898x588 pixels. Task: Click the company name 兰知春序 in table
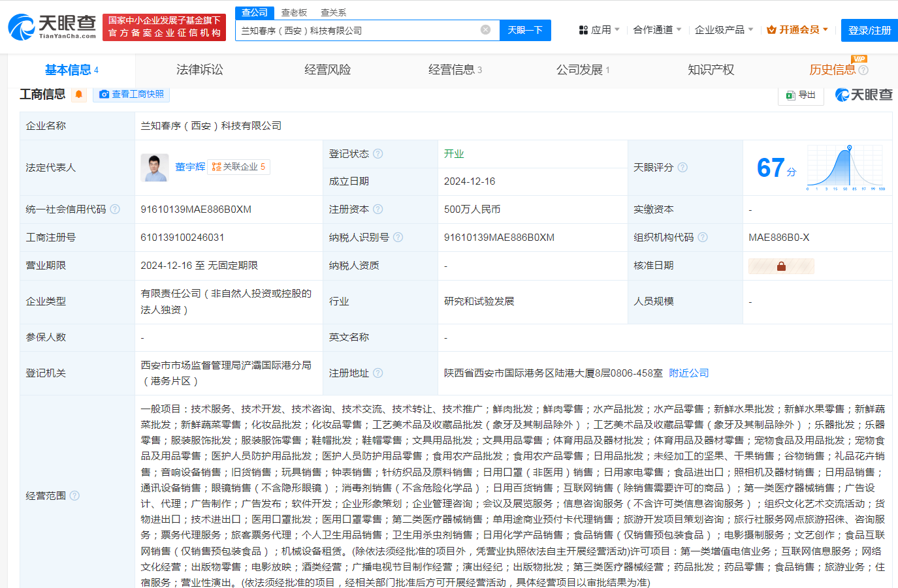(x=211, y=126)
